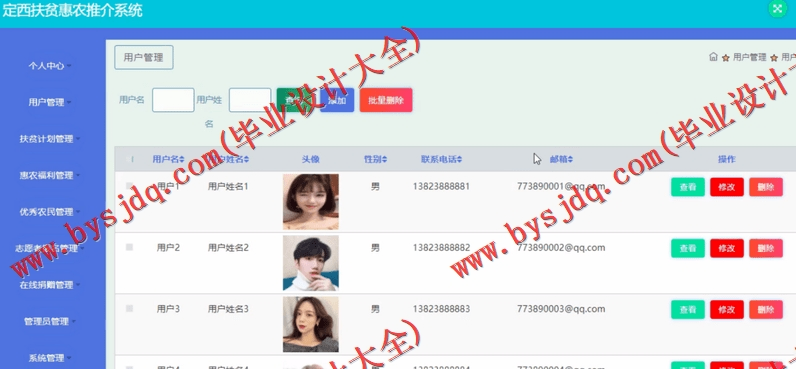Click 删除 for 用户1 row
Viewport: 796px width, 369px height.
click(766, 187)
